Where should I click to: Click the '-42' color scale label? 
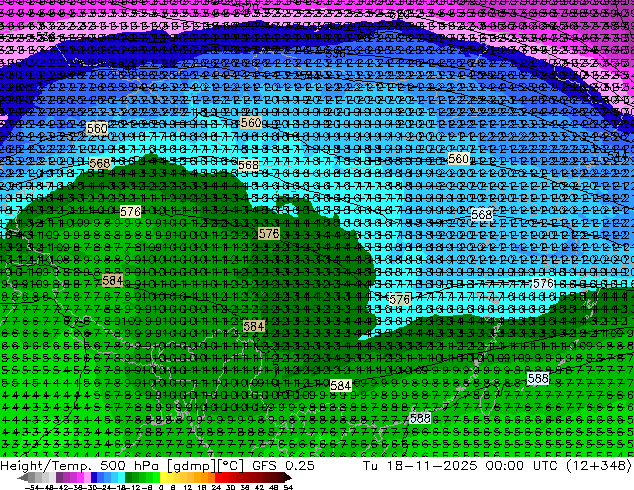coord(61,488)
